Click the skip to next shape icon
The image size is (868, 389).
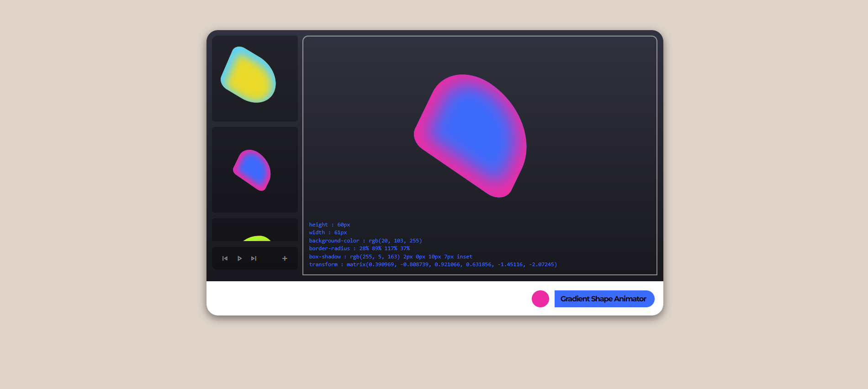click(x=254, y=258)
